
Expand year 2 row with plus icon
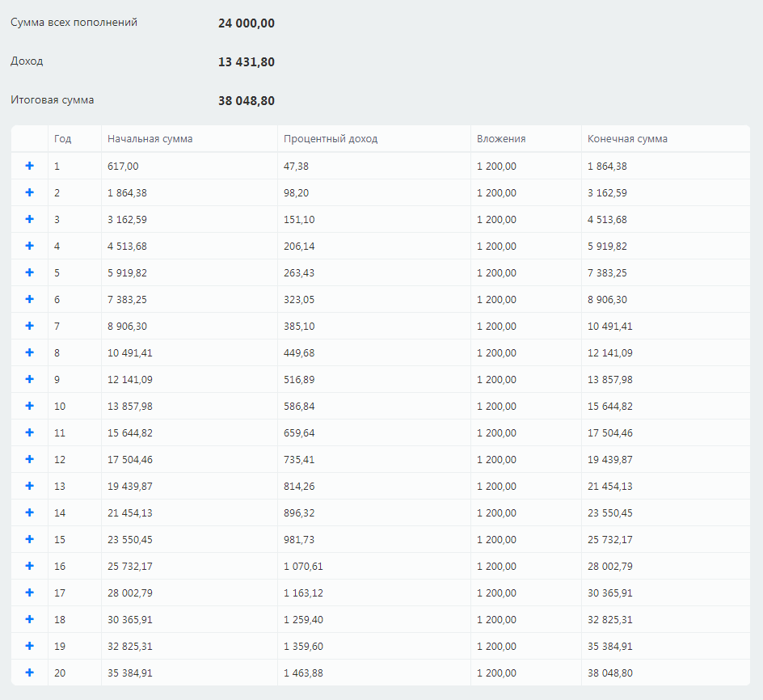(30, 192)
